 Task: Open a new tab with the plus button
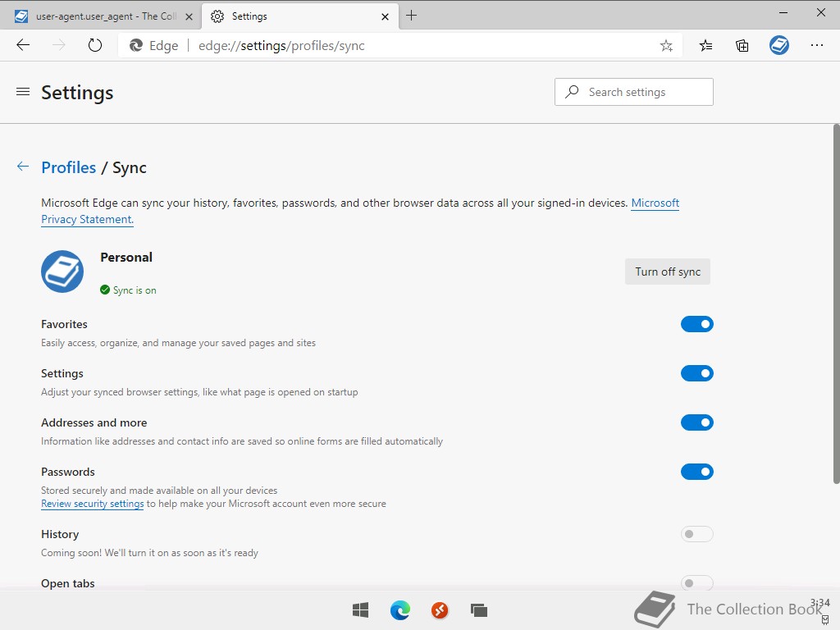click(411, 16)
